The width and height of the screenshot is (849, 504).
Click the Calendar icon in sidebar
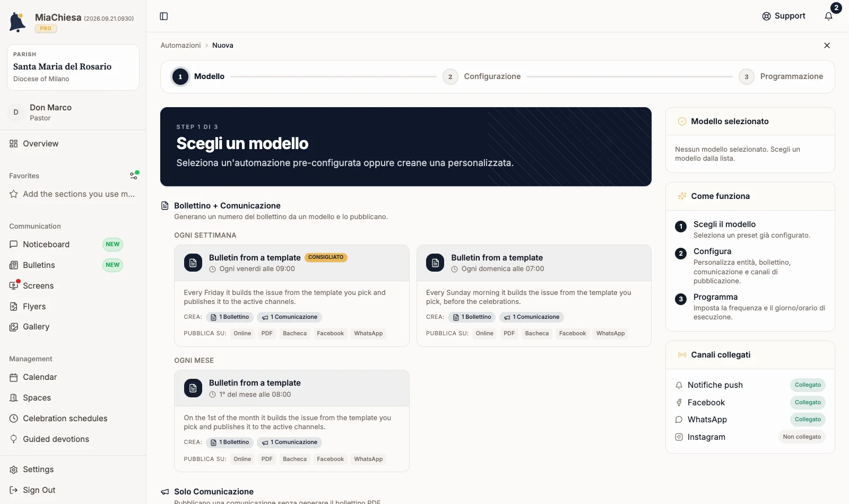tap(14, 377)
